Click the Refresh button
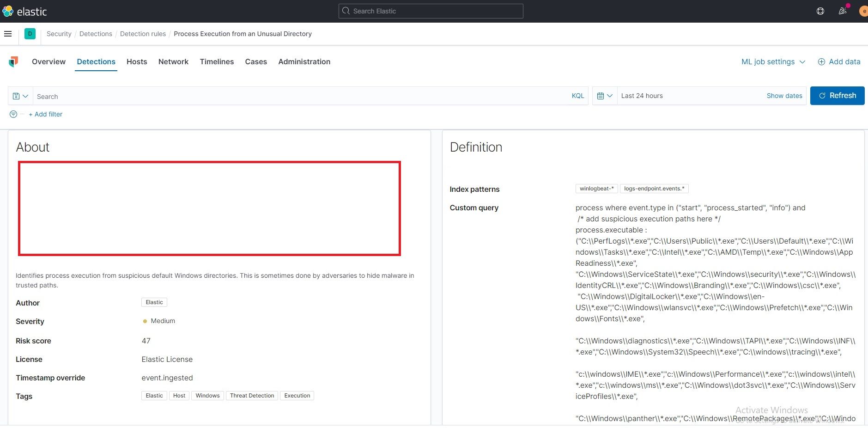 click(838, 96)
